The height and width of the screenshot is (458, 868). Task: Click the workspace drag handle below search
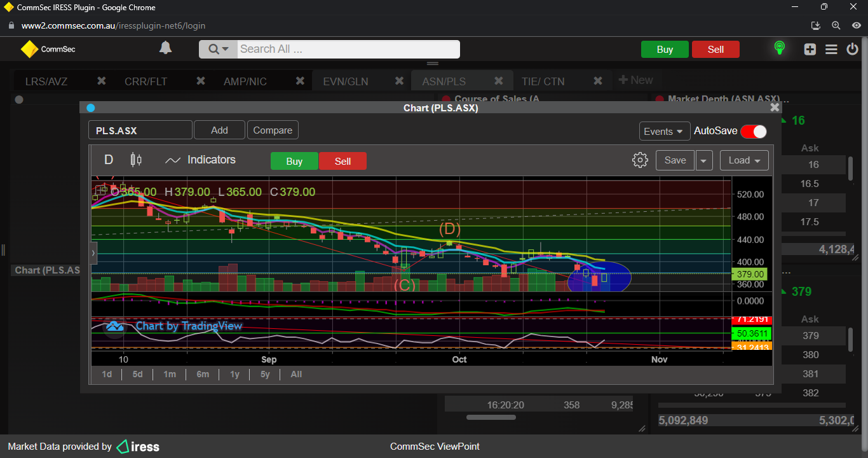click(x=433, y=64)
